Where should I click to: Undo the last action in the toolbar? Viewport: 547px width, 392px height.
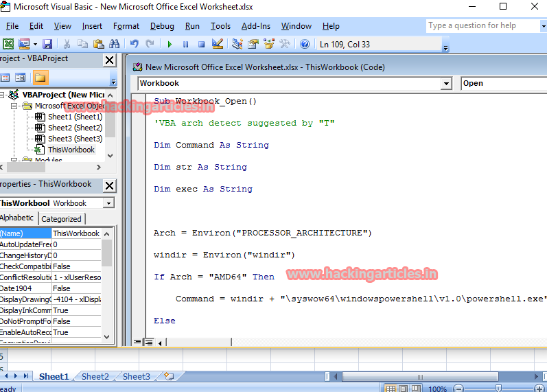(134, 44)
